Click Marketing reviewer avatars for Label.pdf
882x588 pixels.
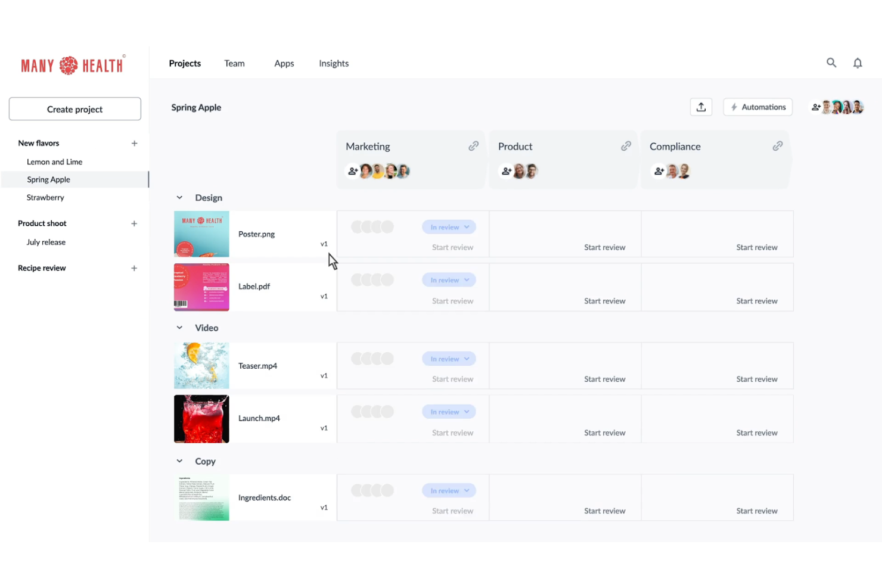pos(372,280)
